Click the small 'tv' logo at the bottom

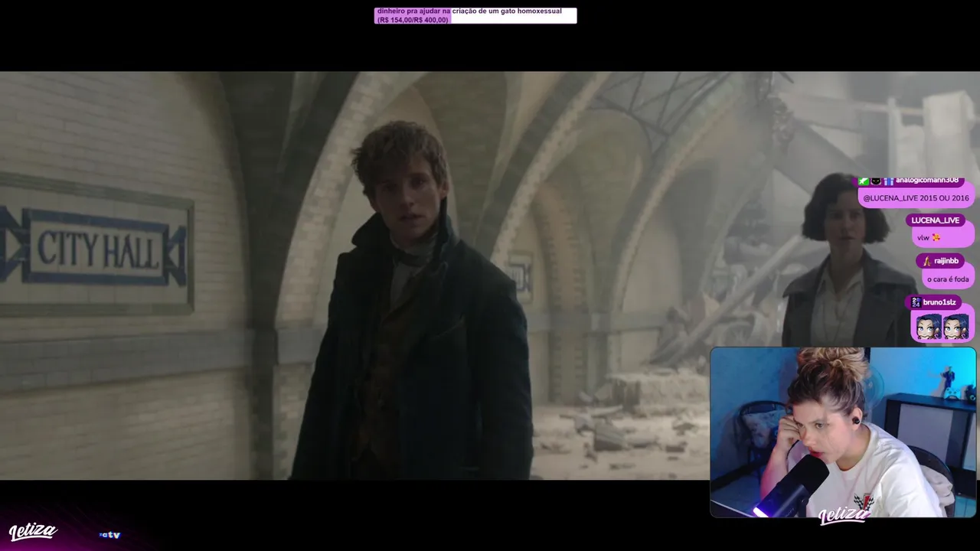[109, 535]
